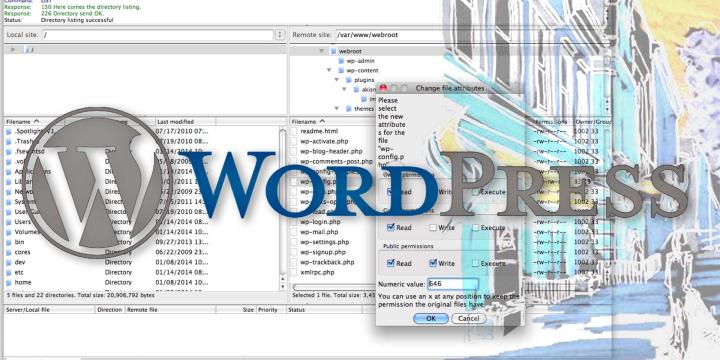Toggle sort arrow on local Filename column
Screen dimensions: 720x360
pos(36,121)
